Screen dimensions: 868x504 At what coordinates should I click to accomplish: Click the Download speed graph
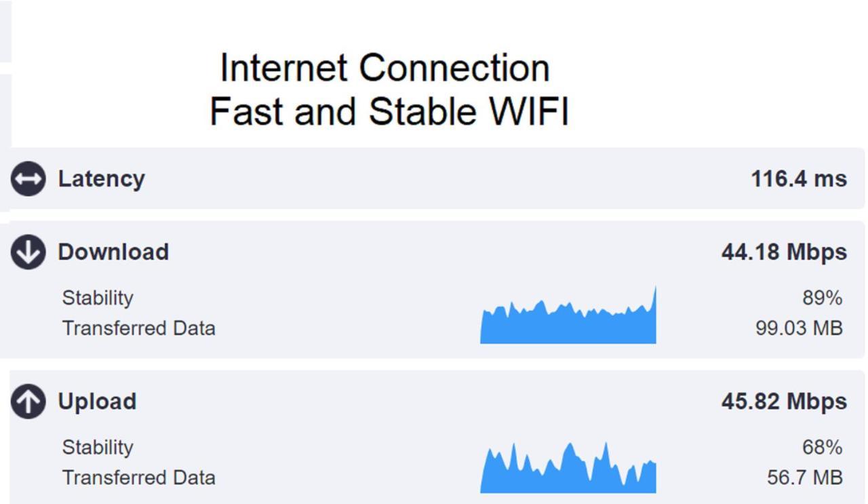point(568,315)
